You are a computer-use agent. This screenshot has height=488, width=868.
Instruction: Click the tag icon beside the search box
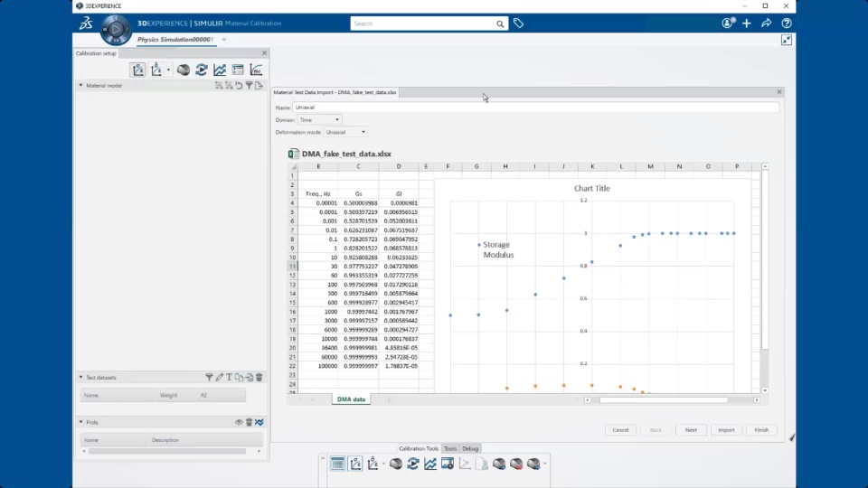(x=518, y=23)
